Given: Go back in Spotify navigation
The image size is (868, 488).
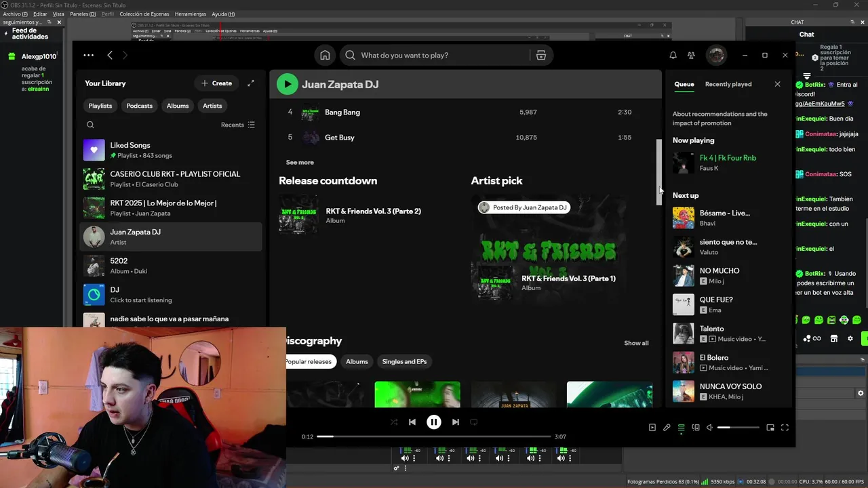Looking at the screenshot, I should tap(110, 56).
